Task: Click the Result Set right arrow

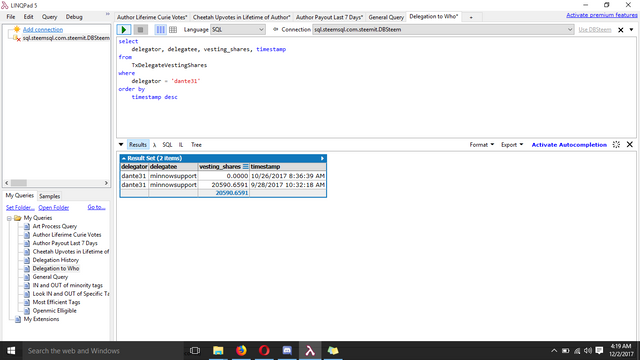Action: coord(322,158)
